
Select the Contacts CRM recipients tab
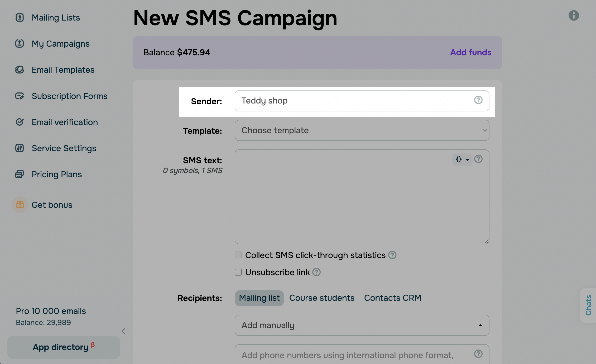click(x=392, y=298)
